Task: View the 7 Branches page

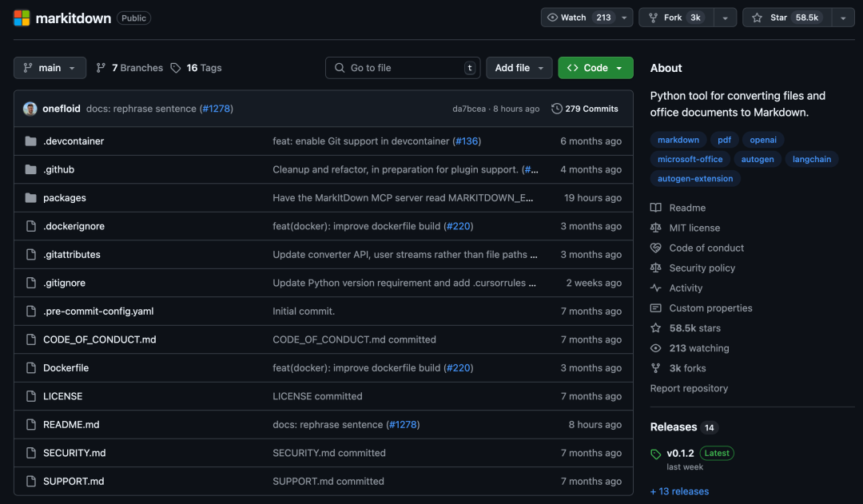Action: coord(129,68)
